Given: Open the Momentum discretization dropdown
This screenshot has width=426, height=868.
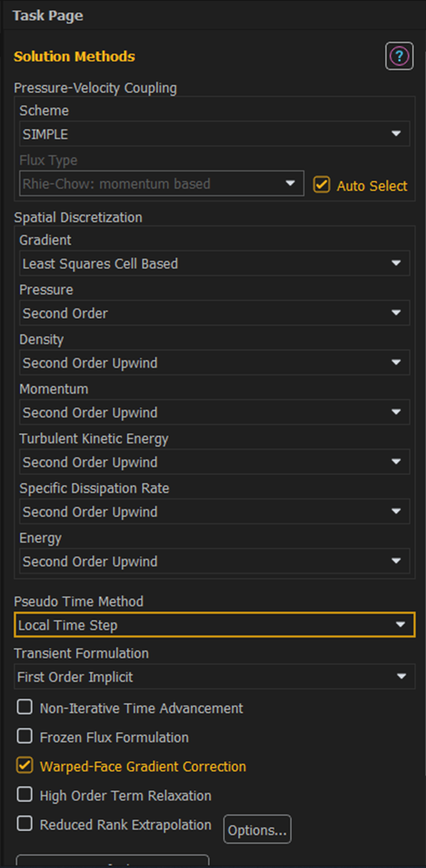Looking at the screenshot, I should click(x=214, y=413).
